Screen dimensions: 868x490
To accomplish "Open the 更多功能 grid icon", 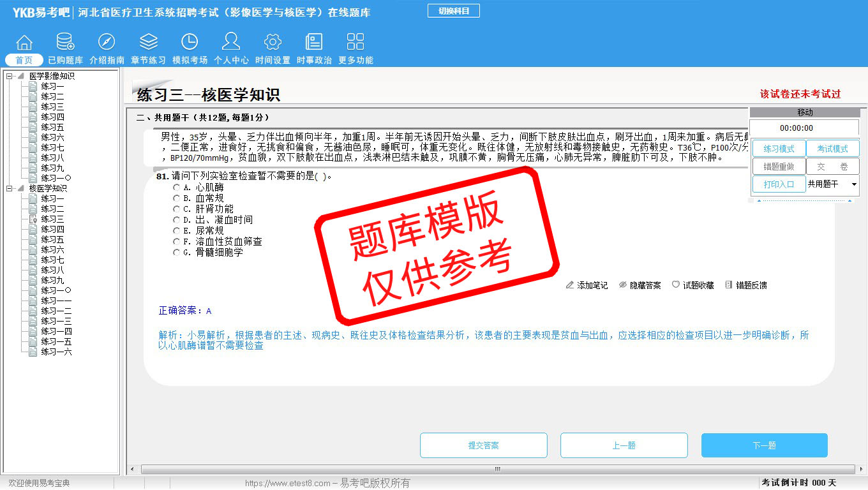I will tap(355, 43).
